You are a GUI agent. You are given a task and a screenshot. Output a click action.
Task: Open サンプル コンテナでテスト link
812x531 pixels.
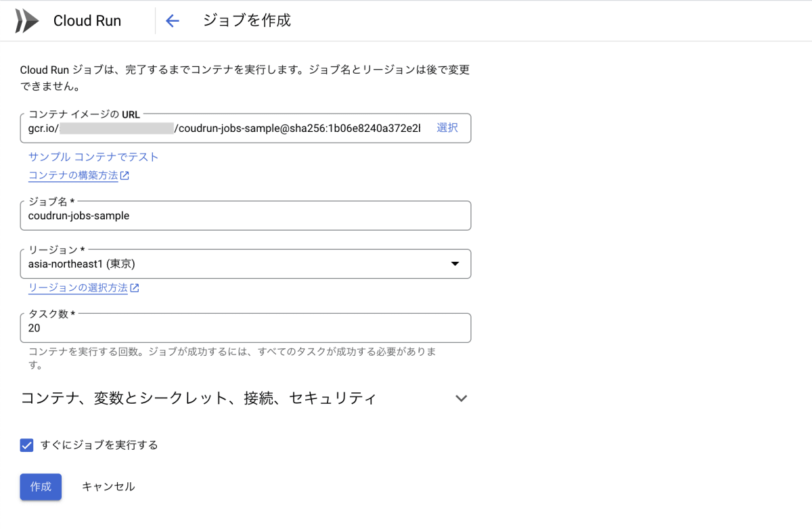pos(93,157)
